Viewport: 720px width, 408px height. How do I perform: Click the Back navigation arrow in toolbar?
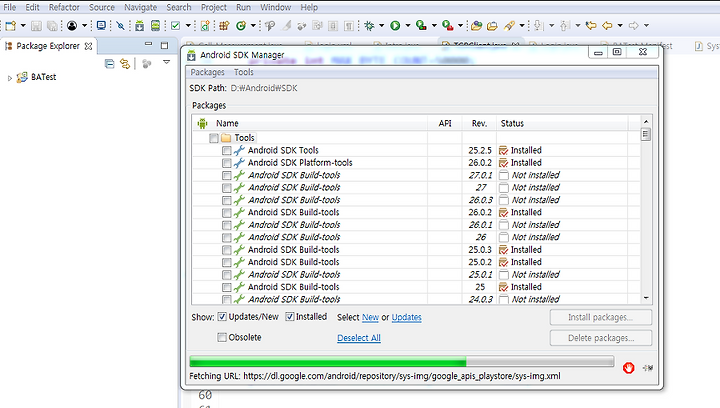[x=607, y=26]
